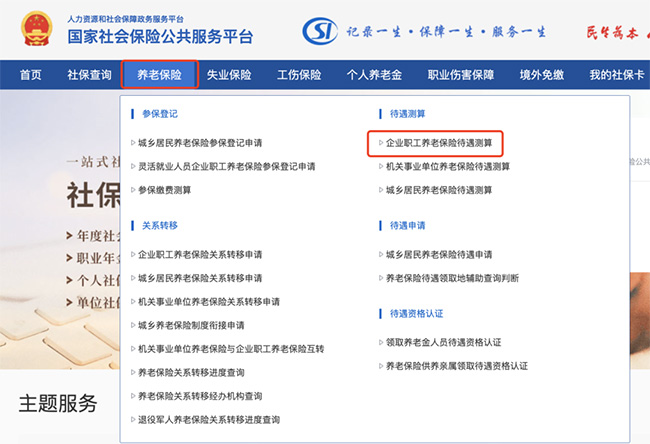Click 领取养老金人员待遇资格认证 link

click(x=443, y=342)
